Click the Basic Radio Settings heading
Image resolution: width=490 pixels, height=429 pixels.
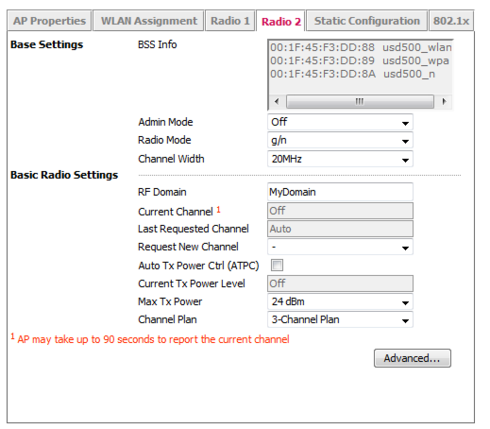(x=64, y=175)
